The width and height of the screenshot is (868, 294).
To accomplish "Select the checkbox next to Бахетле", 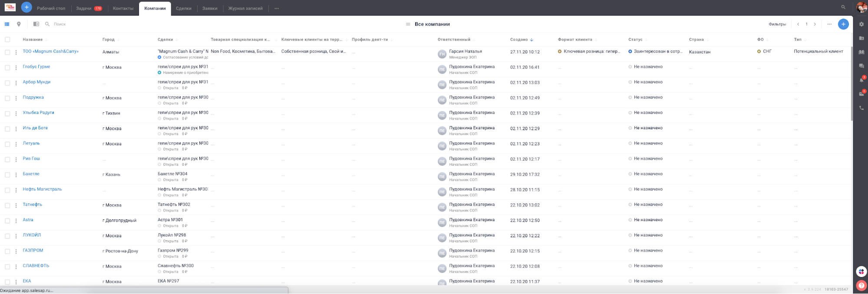I will 7,175.
